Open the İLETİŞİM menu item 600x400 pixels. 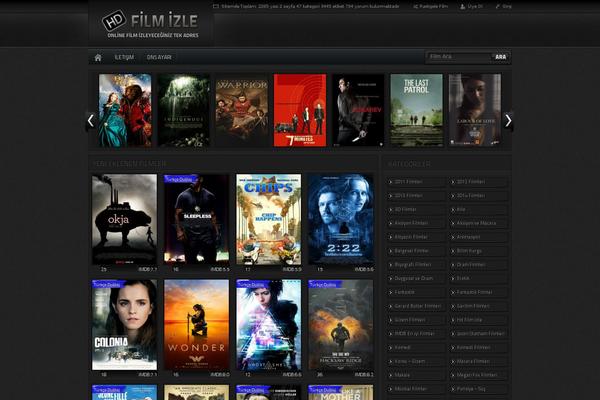(x=124, y=57)
